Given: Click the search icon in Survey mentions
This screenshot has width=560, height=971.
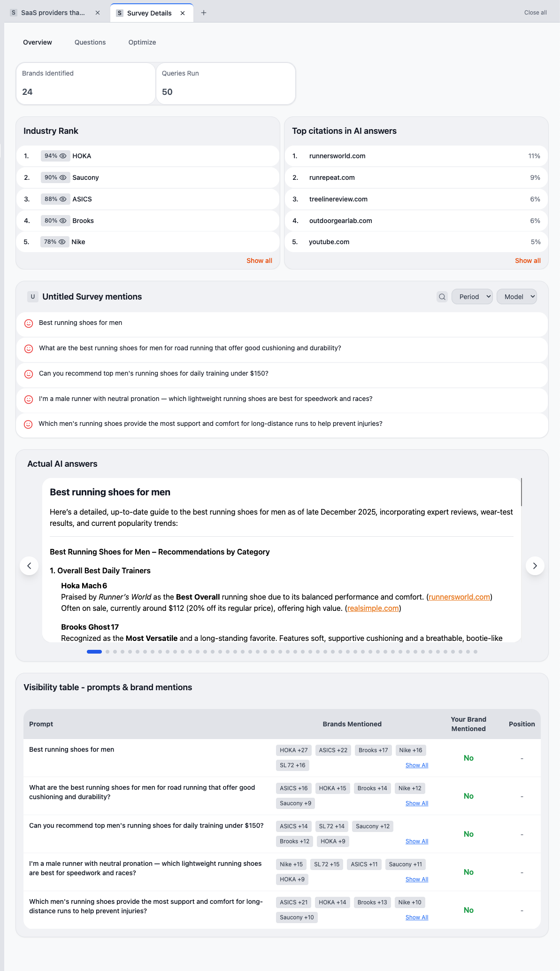Looking at the screenshot, I should 442,296.
